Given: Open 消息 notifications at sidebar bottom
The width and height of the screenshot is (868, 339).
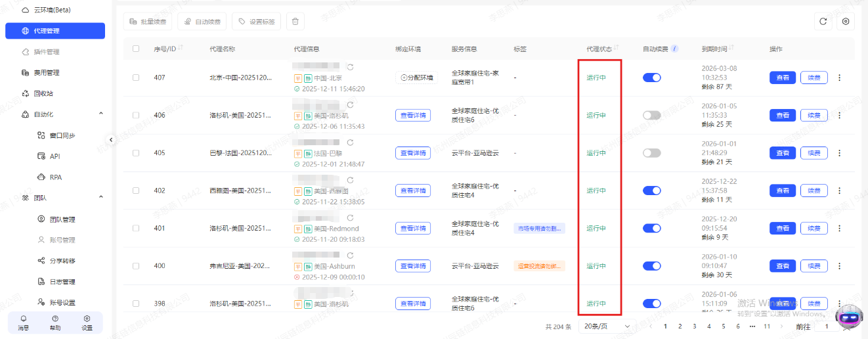Looking at the screenshot, I should click(x=23, y=323).
